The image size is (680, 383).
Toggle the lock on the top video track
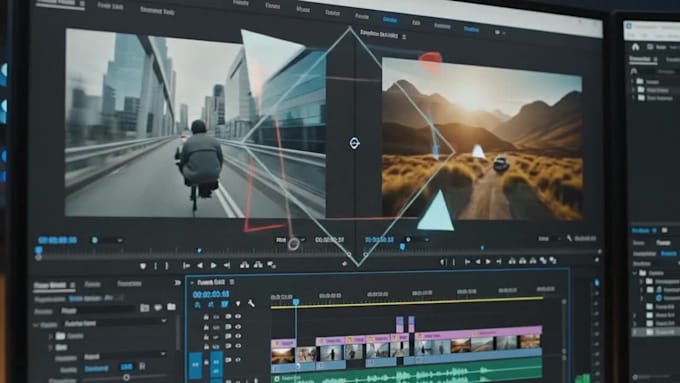(x=206, y=317)
